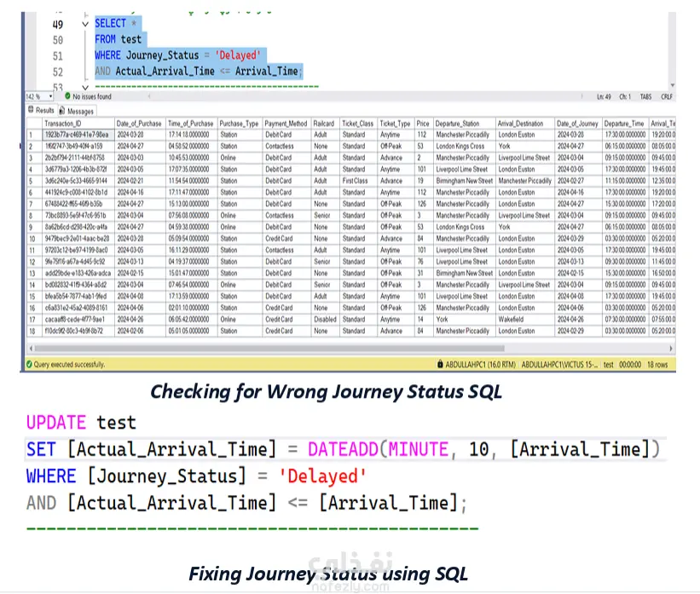Click the green No issues found check icon

(68, 96)
